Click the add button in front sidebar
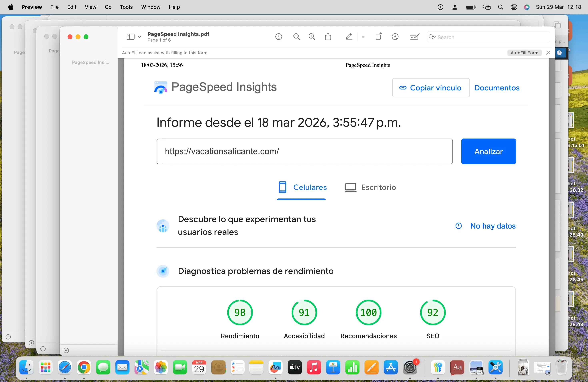This screenshot has height=382, width=588. (x=66, y=350)
